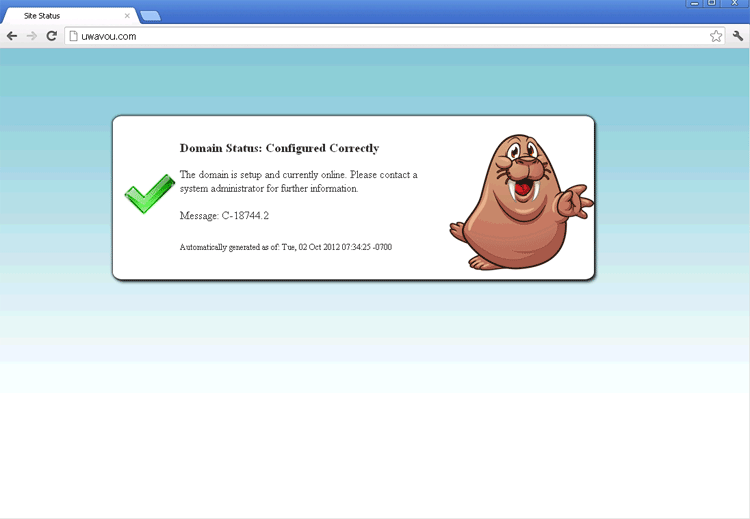Image resolution: width=750 pixels, height=519 pixels.
Task: Open the wrench settings menu
Action: 738,36
